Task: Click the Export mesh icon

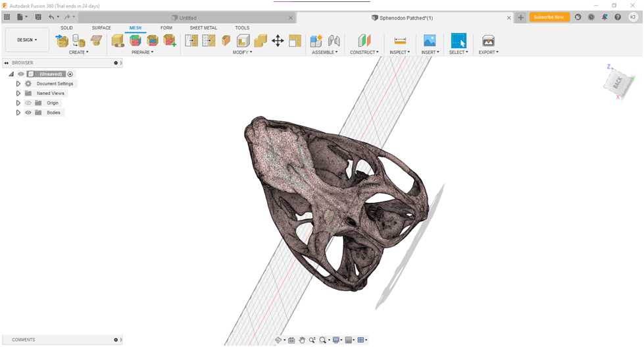Action: click(488, 41)
